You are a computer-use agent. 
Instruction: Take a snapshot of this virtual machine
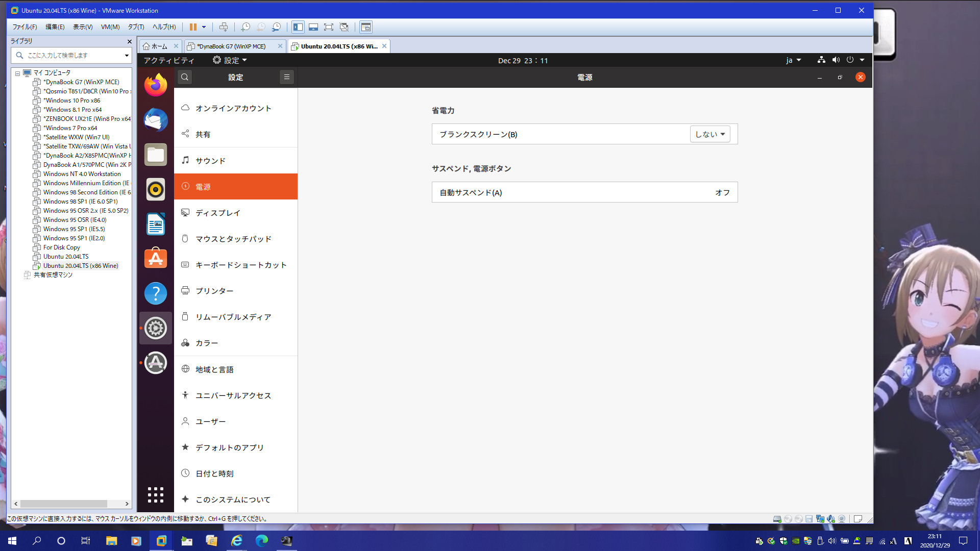click(x=246, y=27)
